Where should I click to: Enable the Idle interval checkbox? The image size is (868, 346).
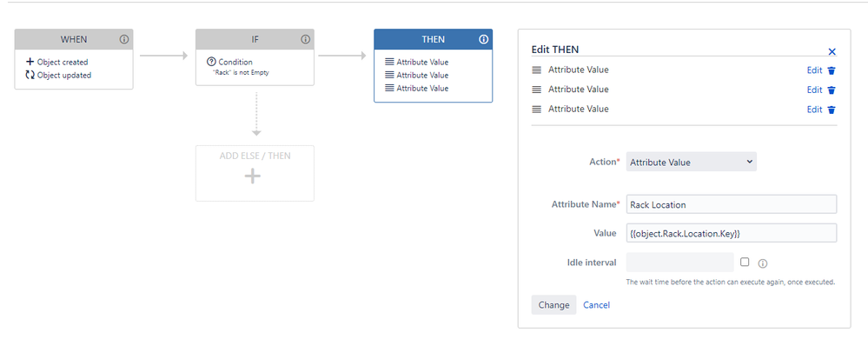(x=745, y=262)
